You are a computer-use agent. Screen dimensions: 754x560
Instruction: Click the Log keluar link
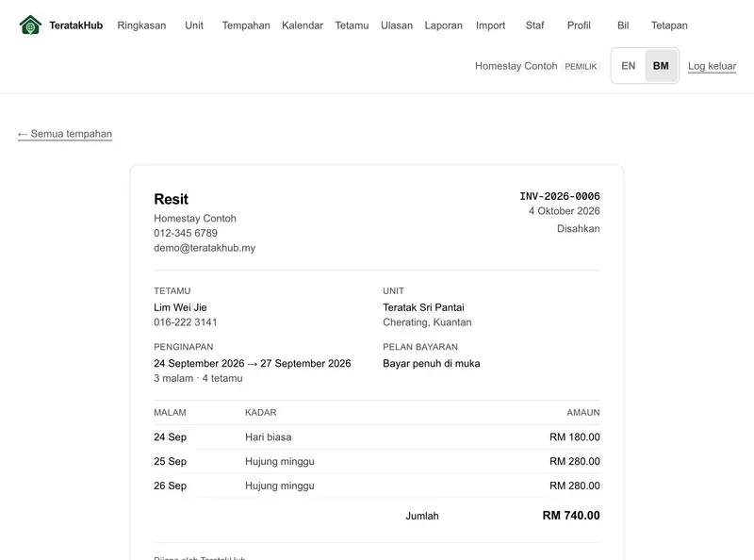tap(713, 66)
